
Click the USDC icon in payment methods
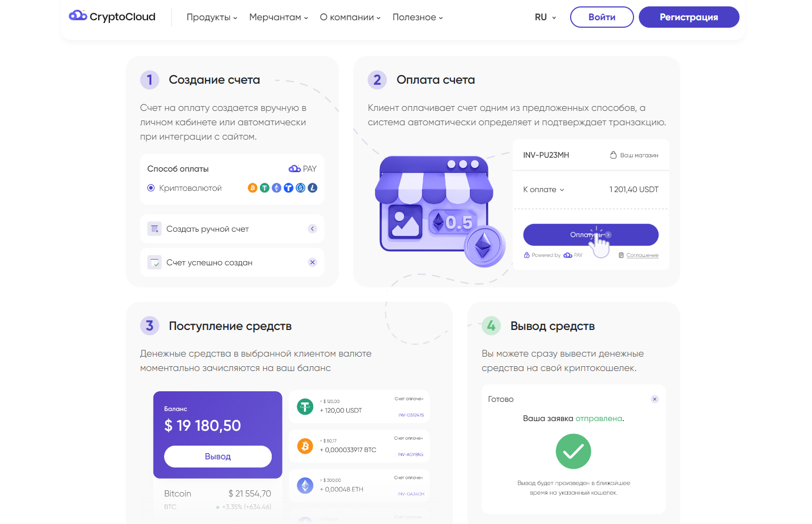[x=301, y=188]
